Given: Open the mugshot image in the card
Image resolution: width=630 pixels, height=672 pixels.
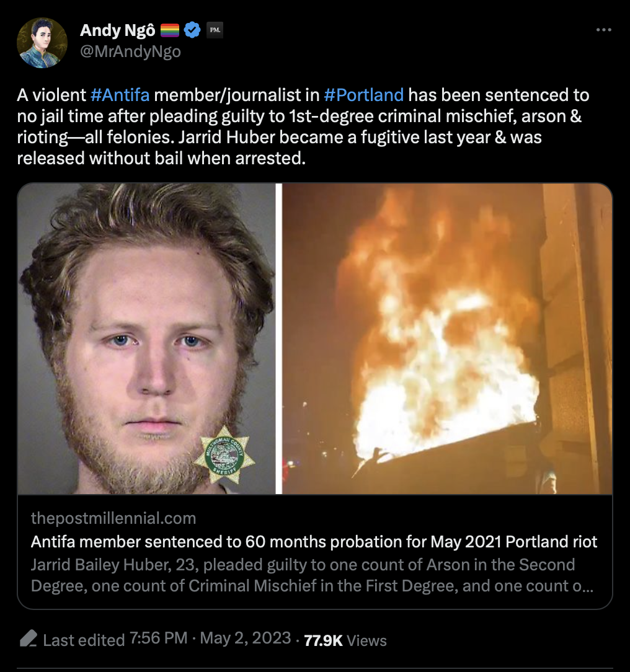Looking at the screenshot, I should (x=146, y=338).
